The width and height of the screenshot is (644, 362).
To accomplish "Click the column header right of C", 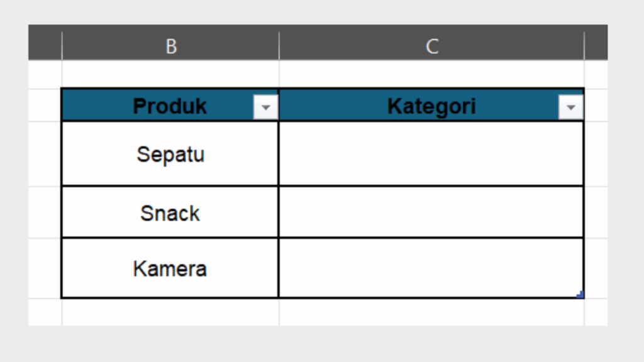I will (x=596, y=46).
